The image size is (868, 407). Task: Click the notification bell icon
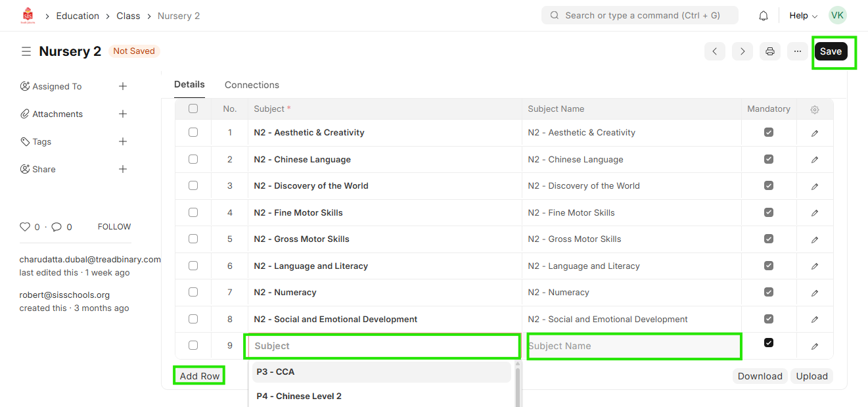[x=763, y=16]
